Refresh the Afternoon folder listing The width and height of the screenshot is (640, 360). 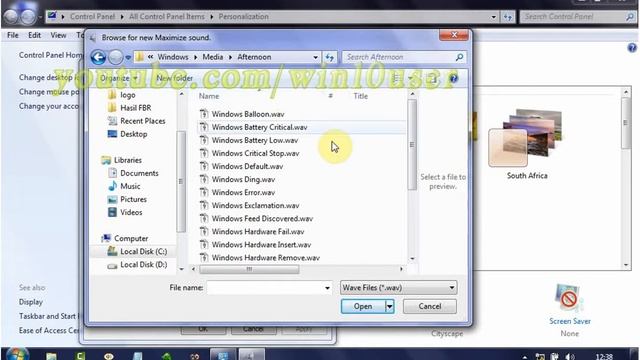pyautogui.click(x=330, y=57)
